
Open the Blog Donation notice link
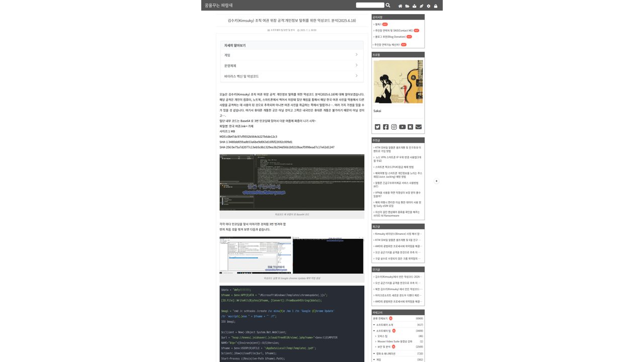(x=390, y=36)
